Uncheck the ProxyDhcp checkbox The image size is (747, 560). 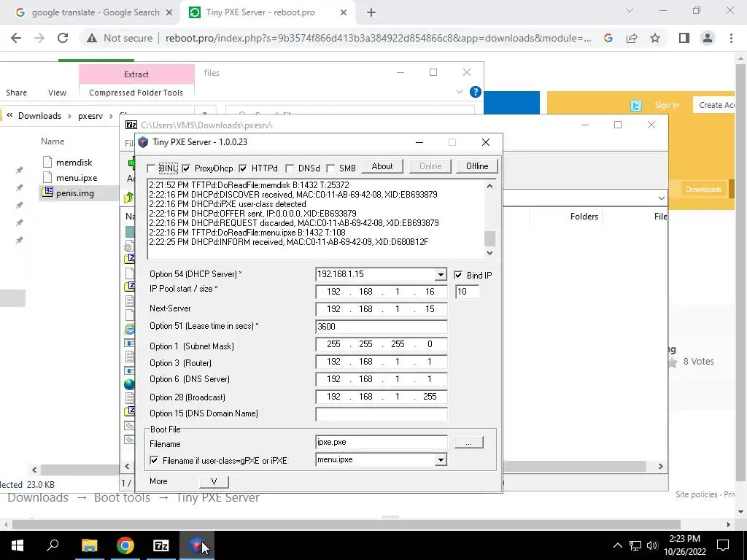[186, 168]
